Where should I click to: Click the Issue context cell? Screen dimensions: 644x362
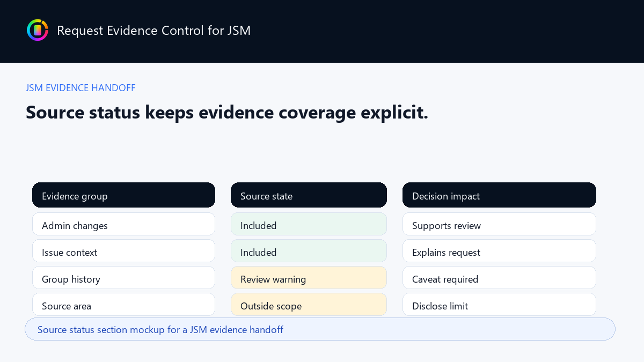[x=123, y=251]
